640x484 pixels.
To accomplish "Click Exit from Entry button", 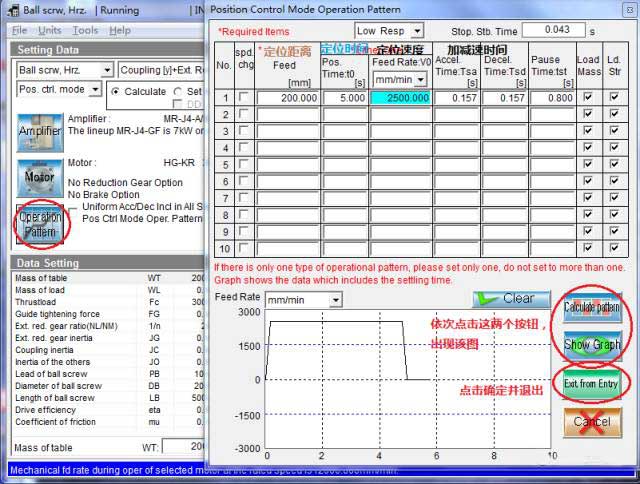I will pyautogui.click(x=592, y=384).
